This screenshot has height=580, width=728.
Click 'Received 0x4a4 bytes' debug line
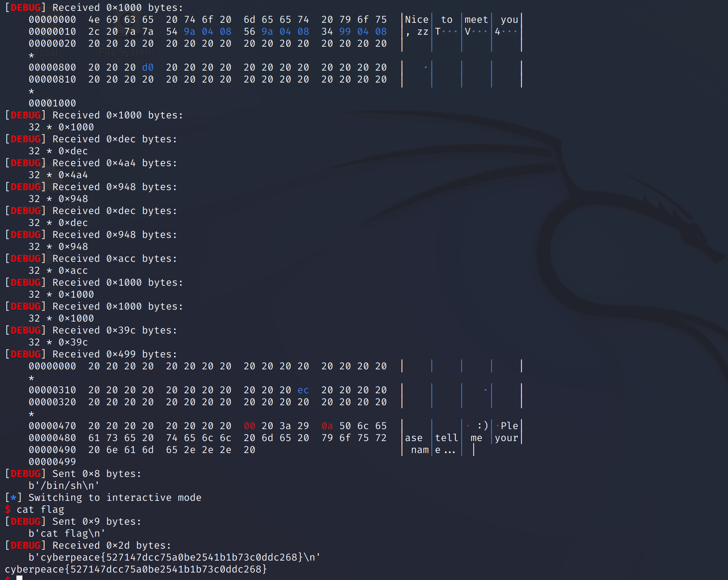[x=115, y=163]
